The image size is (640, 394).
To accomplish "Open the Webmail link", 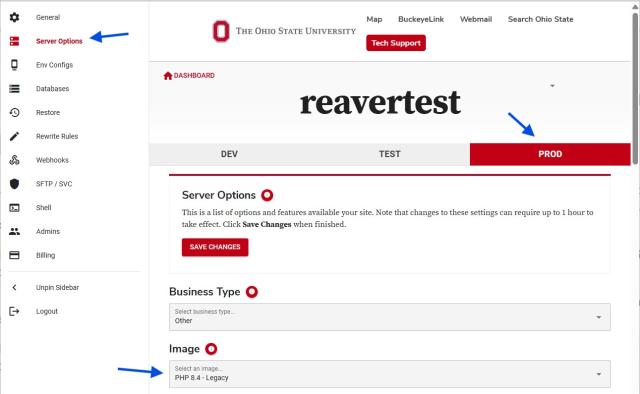I will tap(476, 19).
